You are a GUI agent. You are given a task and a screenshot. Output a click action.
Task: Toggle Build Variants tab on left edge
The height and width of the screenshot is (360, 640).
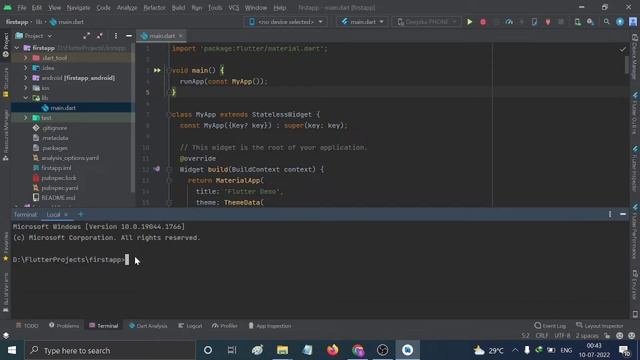(x=5, y=291)
